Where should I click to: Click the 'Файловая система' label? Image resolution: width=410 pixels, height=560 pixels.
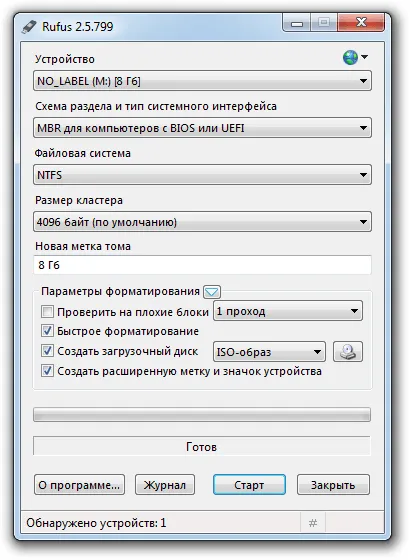[82, 153]
